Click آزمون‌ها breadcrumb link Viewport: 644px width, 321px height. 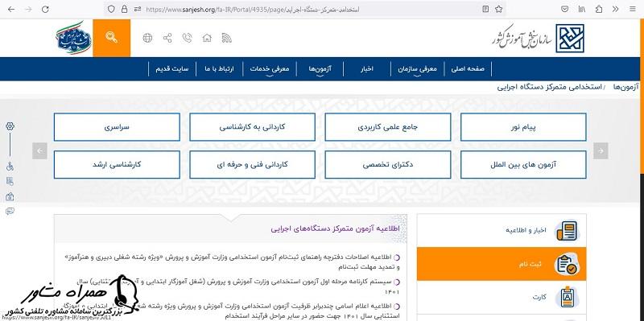coord(625,87)
